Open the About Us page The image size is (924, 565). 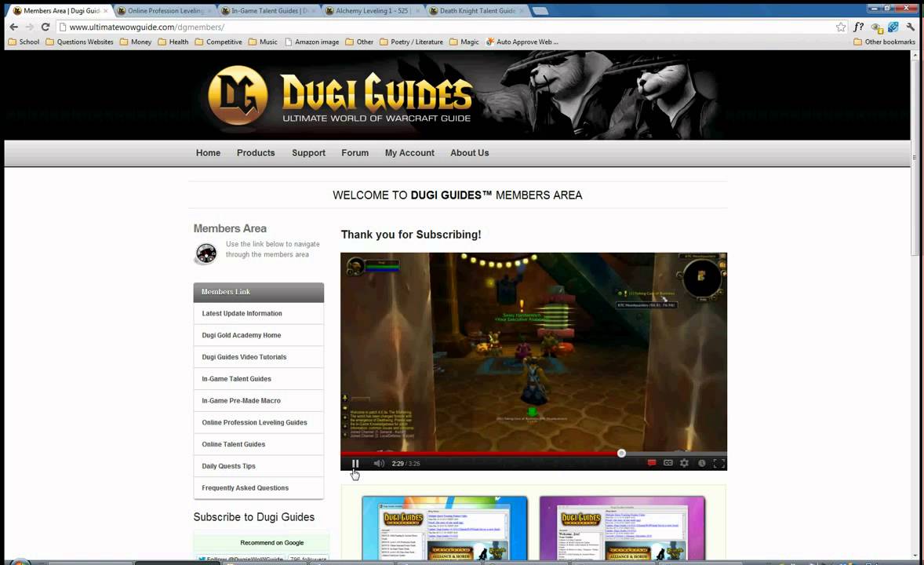470,153
